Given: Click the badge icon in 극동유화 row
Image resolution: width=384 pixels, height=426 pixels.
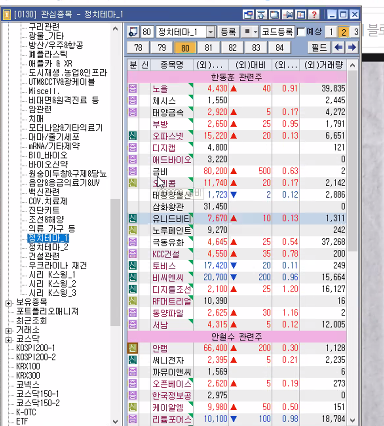Looking at the screenshot, I should tap(133, 242).
